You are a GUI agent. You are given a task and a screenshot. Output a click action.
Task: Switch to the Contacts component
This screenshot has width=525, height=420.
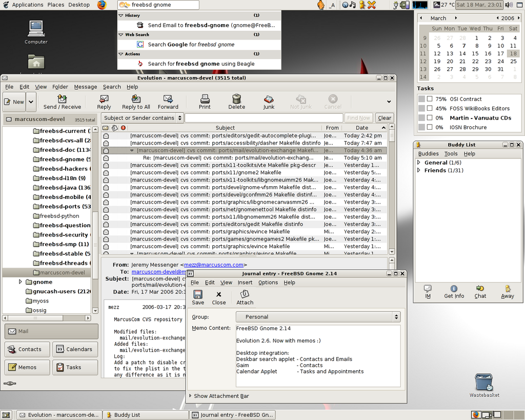(x=27, y=349)
